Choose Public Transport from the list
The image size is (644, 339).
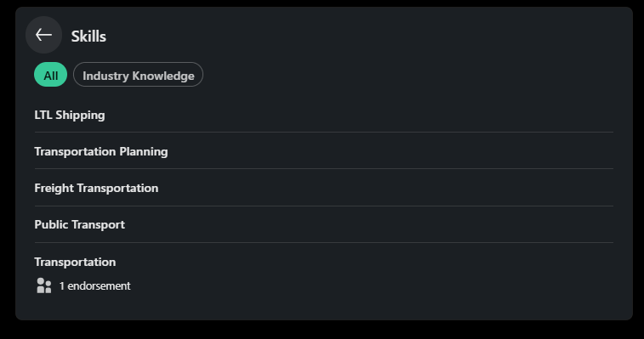click(79, 224)
